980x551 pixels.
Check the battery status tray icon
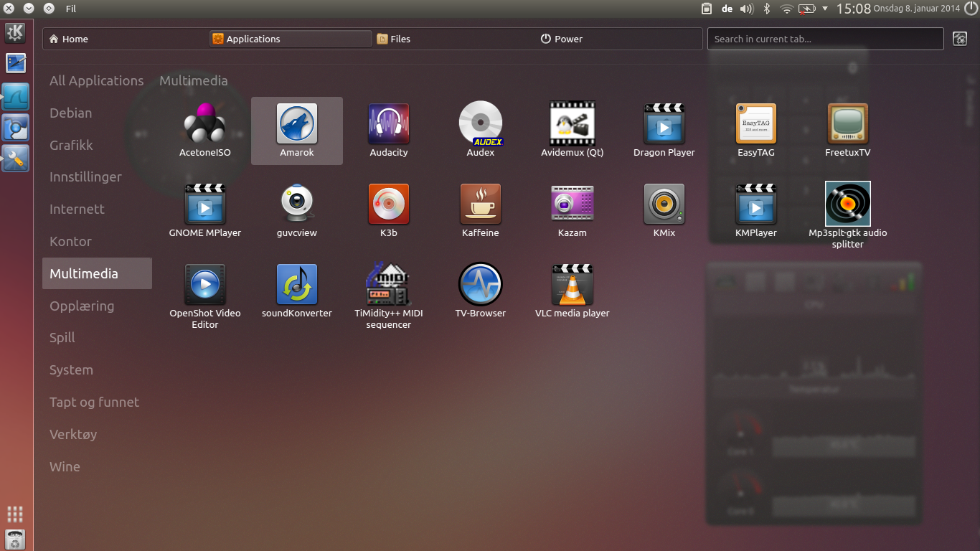(807, 9)
